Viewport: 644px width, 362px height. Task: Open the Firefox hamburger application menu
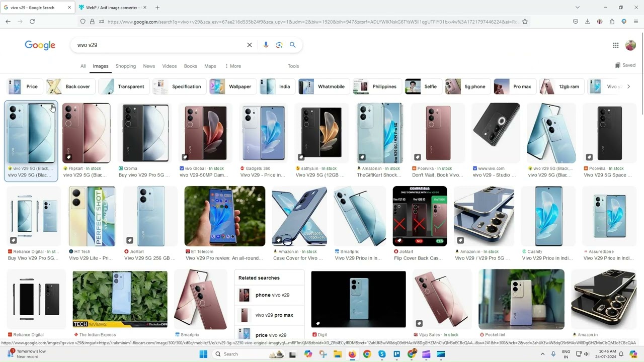coord(636,22)
